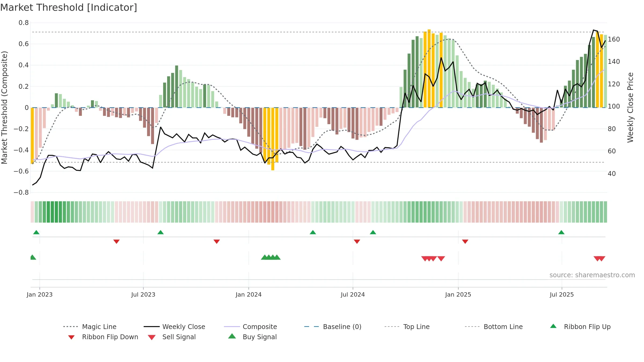Toggle the Baseline (0) legend entry
The width and height of the screenshot is (644, 362).
[x=333, y=327]
